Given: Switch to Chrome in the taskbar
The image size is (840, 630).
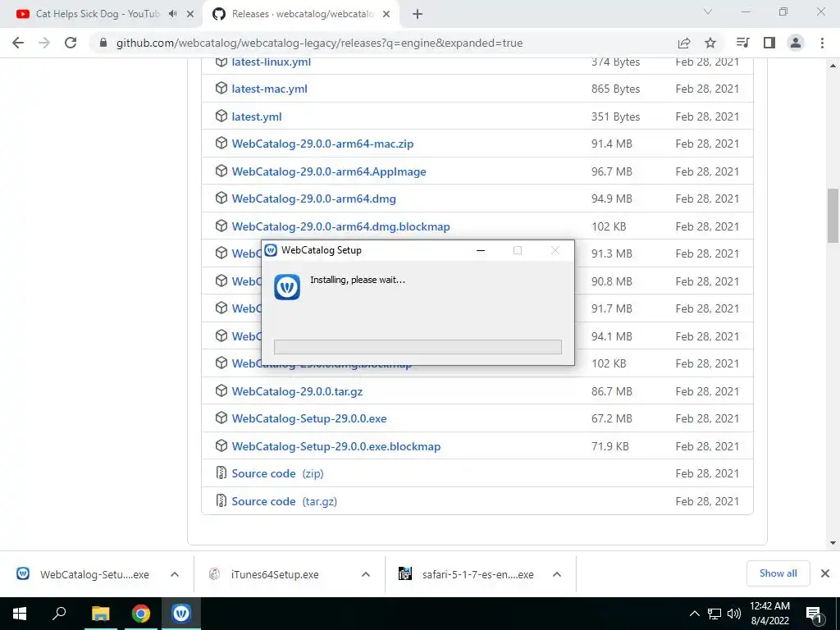Looking at the screenshot, I should pos(141,614).
